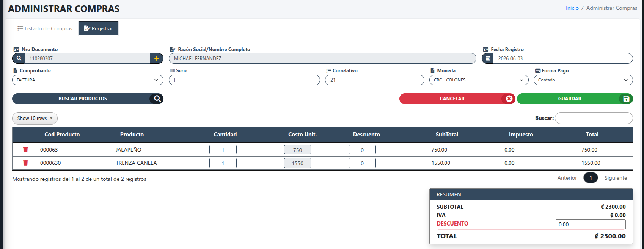Click the JALAPEÑO product name cell
The image size is (644, 249).
tap(129, 150)
